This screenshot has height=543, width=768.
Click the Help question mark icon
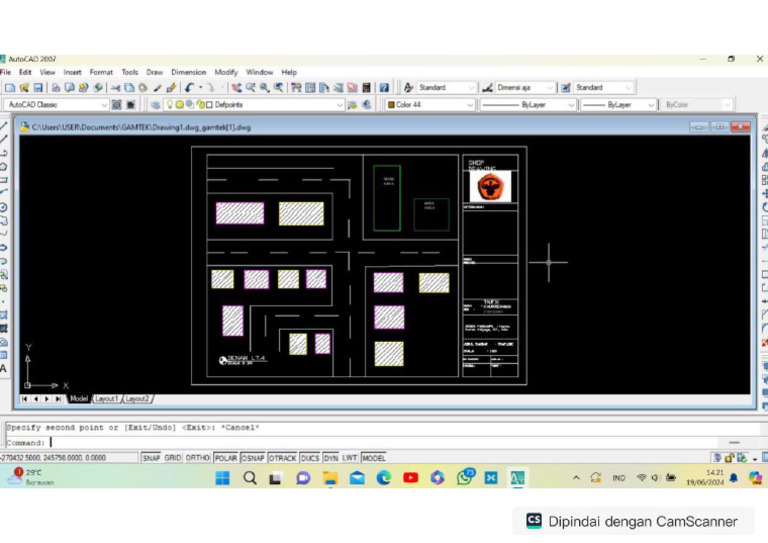click(x=384, y=88)
